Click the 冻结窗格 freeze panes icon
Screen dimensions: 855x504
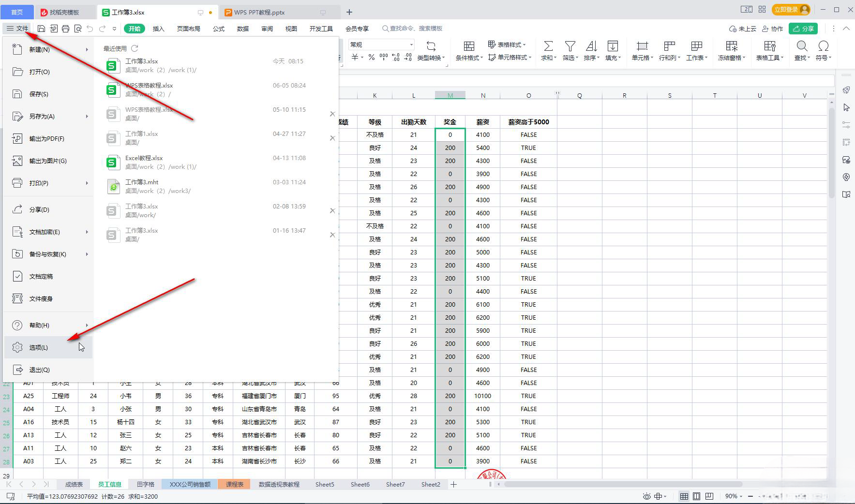(731, 46)
